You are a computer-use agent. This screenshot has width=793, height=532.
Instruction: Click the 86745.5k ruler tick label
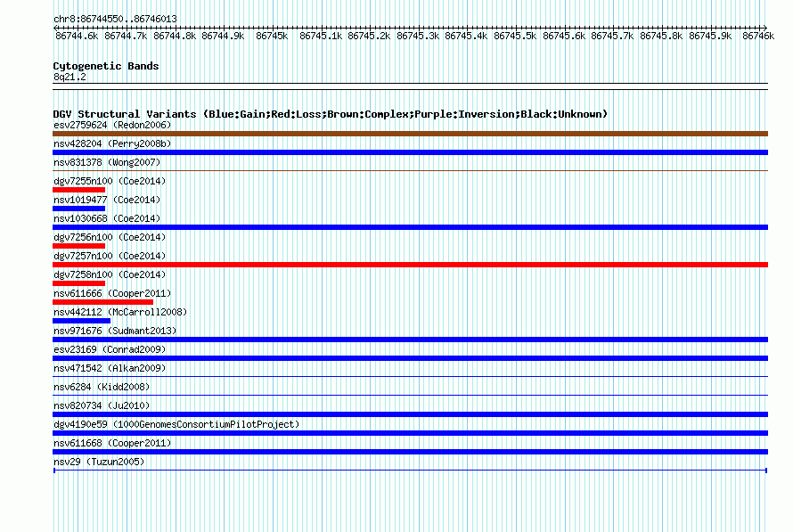tap(515, 36)
